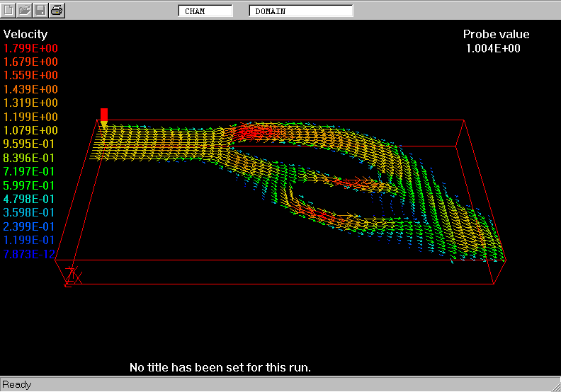The width and height of the screenshot is (561, 392).
Task: Click the DOMAIN text field
Action: pyautogui.click(x=301, y=11)
